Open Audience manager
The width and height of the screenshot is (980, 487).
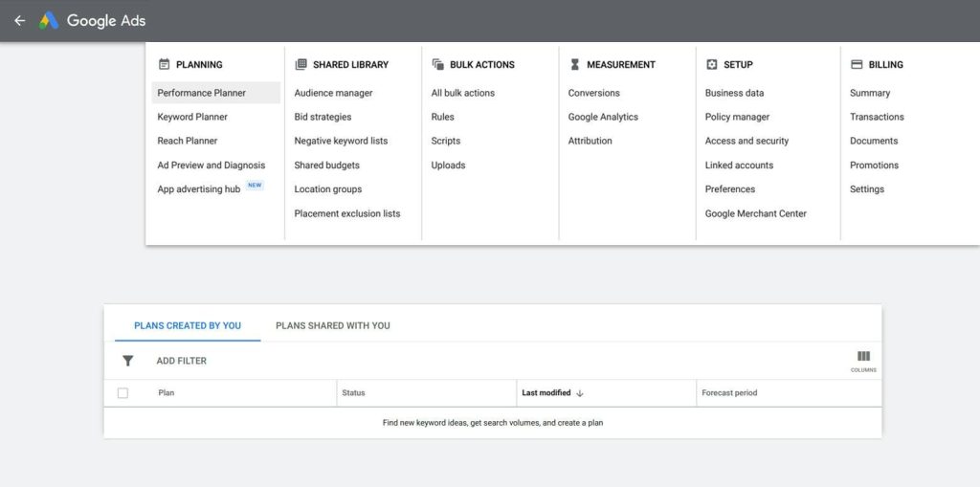pyautogui.click(x=333, y=93)
